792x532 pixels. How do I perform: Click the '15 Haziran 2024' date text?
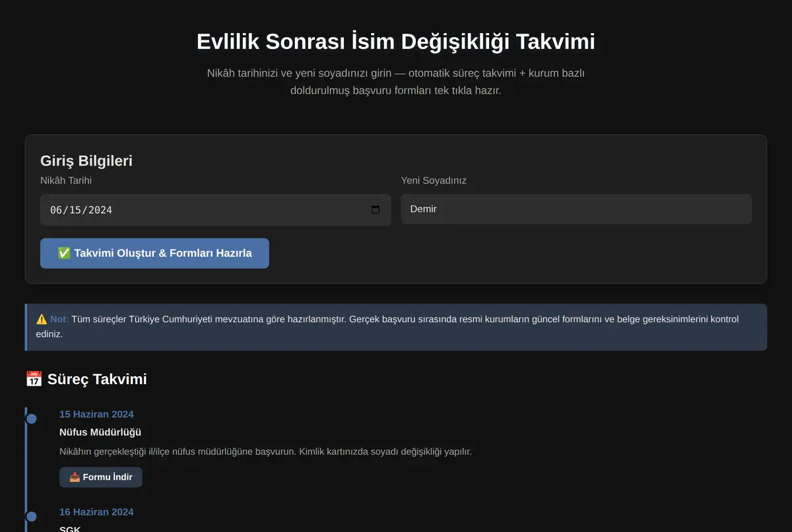[x=96, y=415]
